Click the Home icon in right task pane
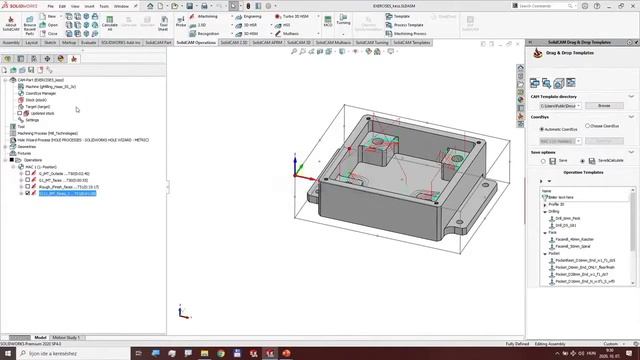 [520, 68]
